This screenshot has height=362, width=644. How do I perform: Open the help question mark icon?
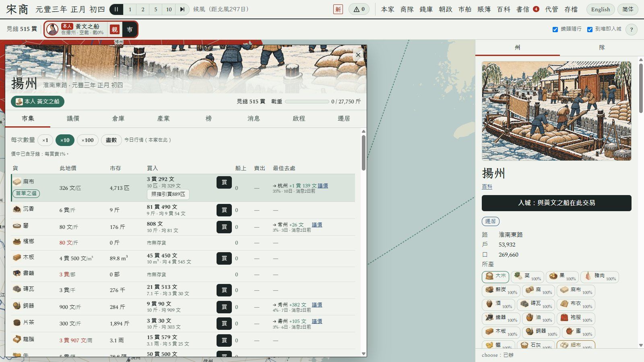point(631,29)
